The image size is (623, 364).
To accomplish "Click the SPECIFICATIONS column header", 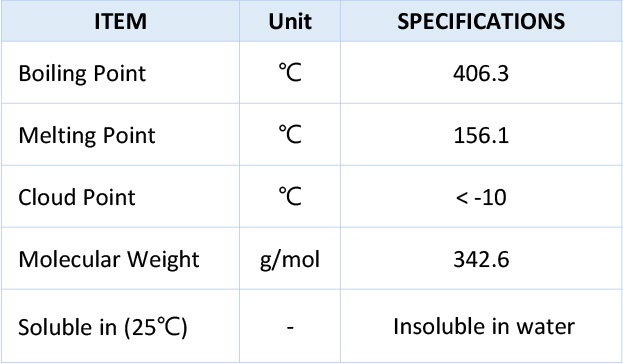I will pyautogui.click(x=481, y=21).
